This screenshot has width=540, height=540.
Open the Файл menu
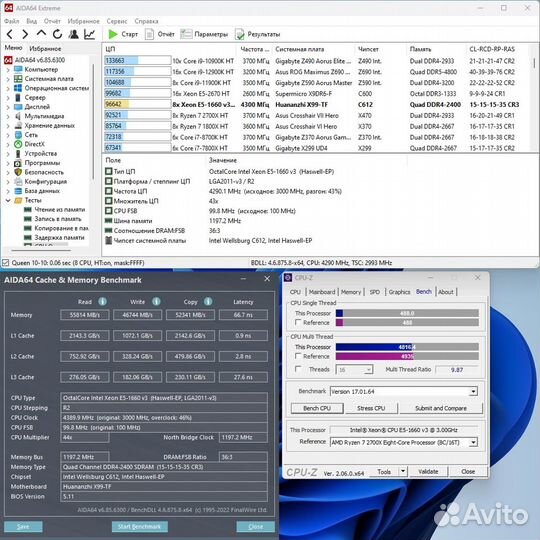pos(11,21)
